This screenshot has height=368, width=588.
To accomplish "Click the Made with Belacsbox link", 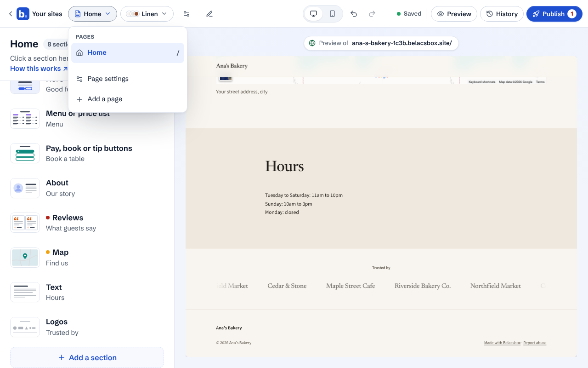I will pos(502,343).
